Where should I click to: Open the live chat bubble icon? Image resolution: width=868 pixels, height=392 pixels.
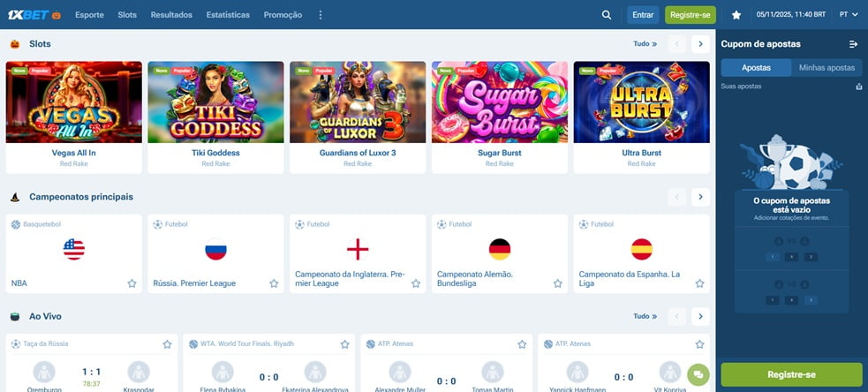[x=698, y=374]
